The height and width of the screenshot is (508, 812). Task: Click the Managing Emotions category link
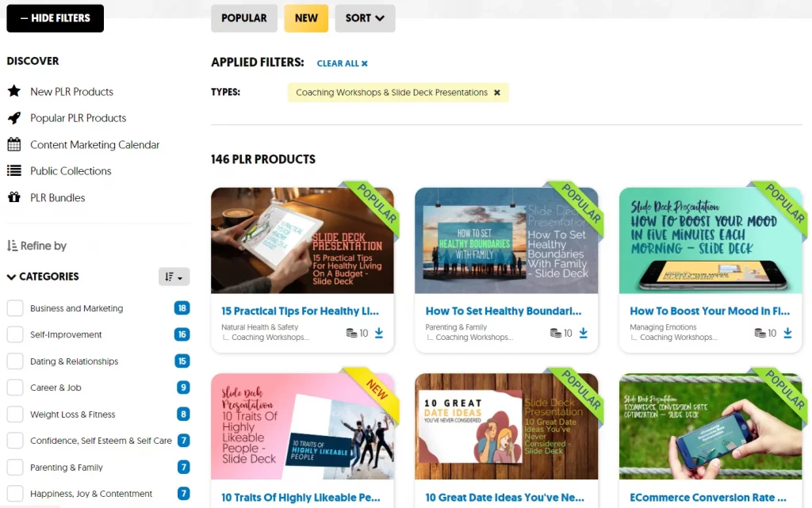[x=663, y=327]
